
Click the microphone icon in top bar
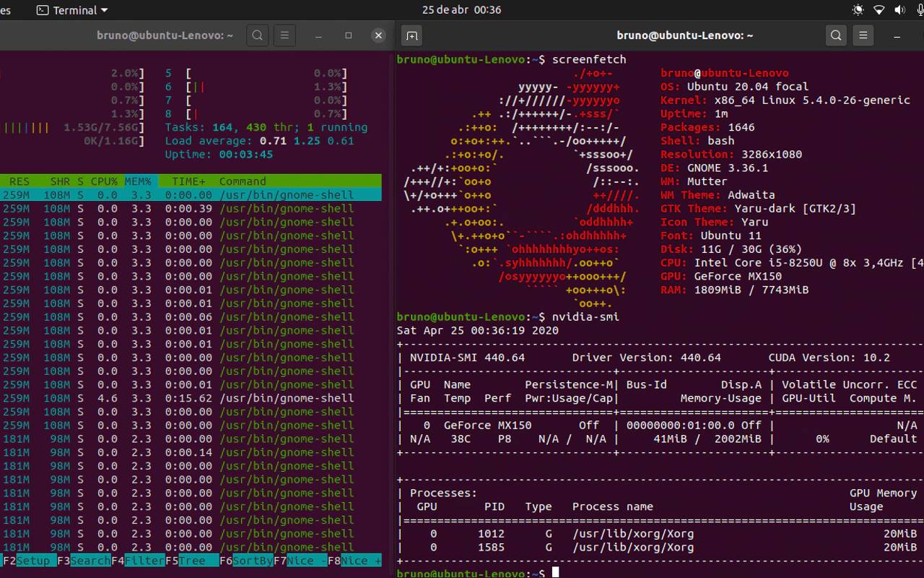tap(920, 10)
